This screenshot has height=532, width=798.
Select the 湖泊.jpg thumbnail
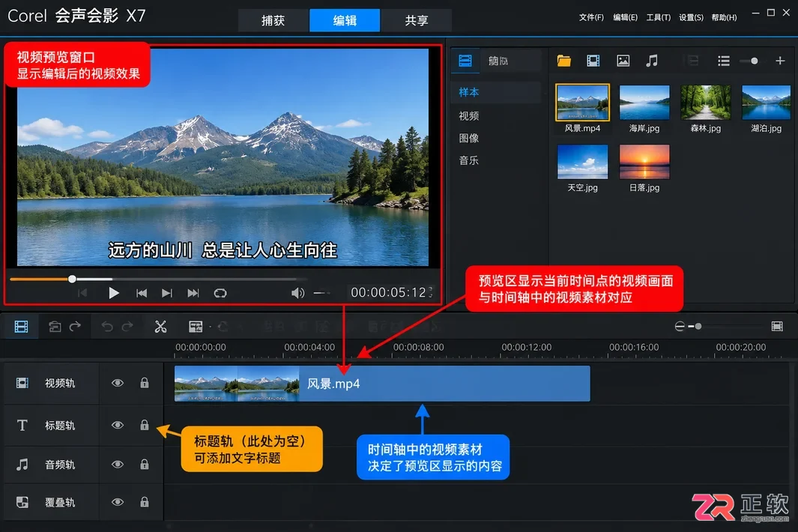[x=766, y=103]
